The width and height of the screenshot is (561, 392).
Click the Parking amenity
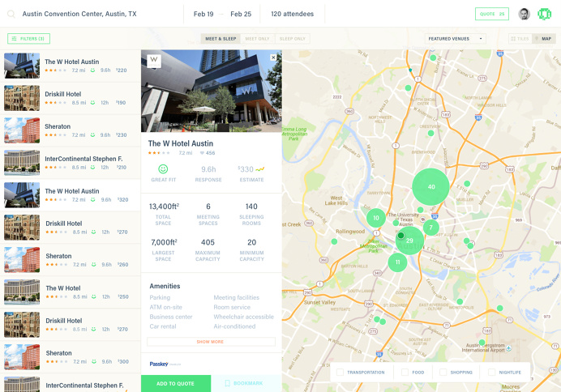[x=160, y=297]
